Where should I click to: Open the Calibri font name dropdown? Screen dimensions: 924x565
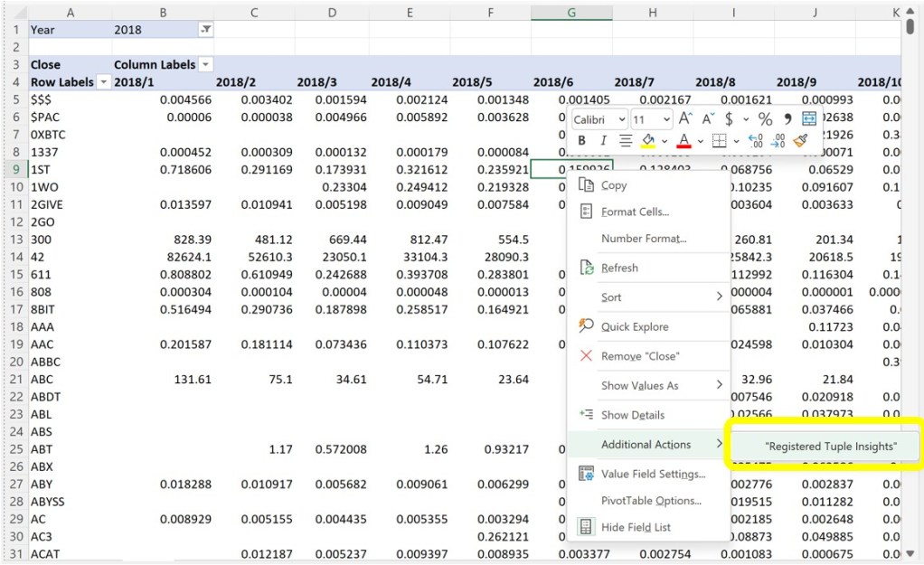[x=621, y=118]
